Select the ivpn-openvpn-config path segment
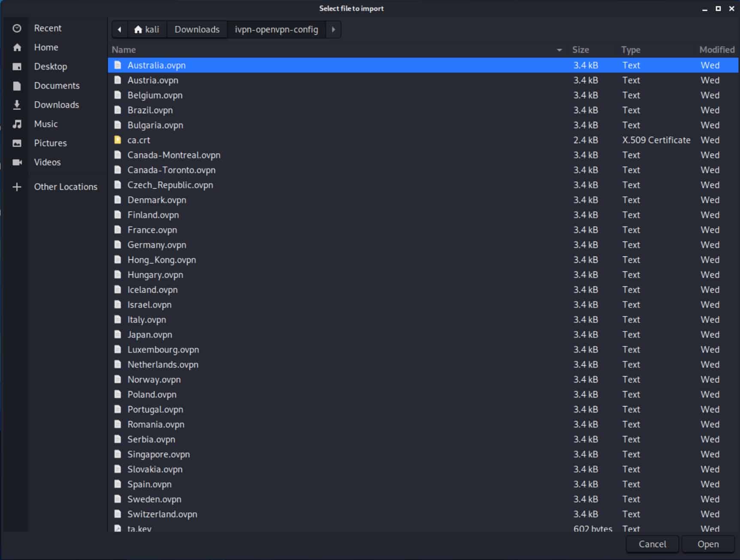Viewport: 740px width, 560px height. (277, 30)
